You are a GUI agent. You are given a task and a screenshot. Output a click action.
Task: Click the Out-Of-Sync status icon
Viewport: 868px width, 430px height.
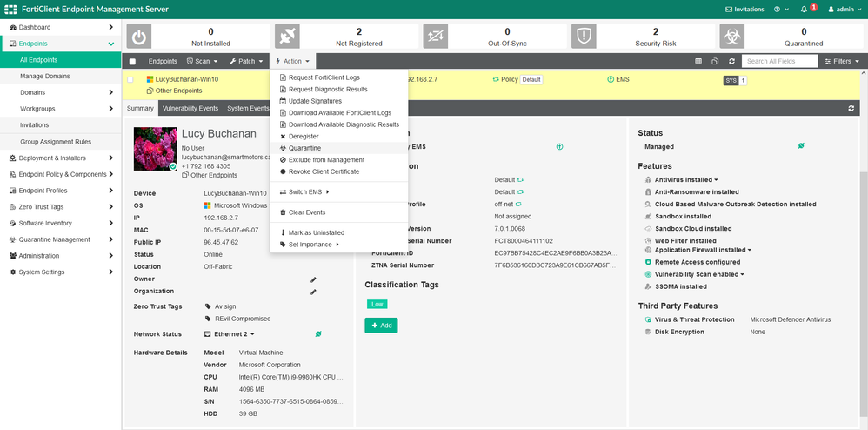[x=436, y=37]
